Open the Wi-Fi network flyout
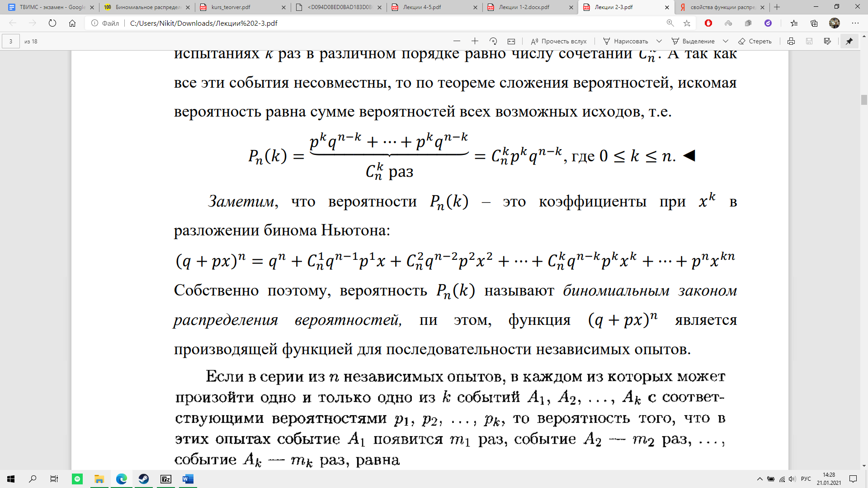This screenshot has width=868, height=488. pyautogui.click(x=782, y=479)
